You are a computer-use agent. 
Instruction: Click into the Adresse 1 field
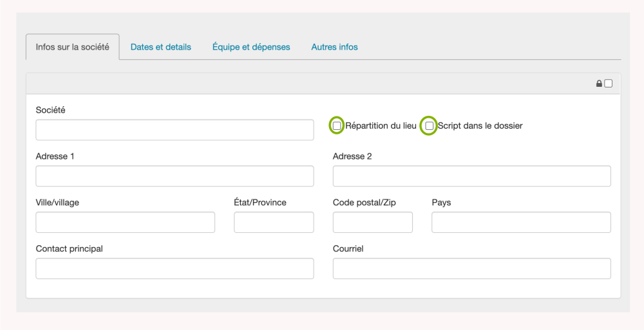(x=175, y=176)
